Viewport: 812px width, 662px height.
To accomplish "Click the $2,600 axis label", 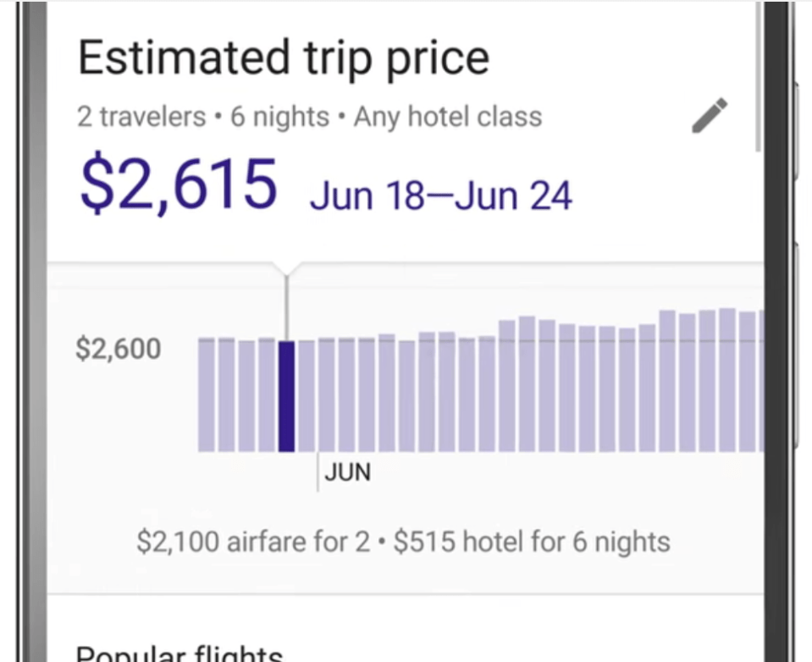I will pyautogui.click(x=118, y=348).
